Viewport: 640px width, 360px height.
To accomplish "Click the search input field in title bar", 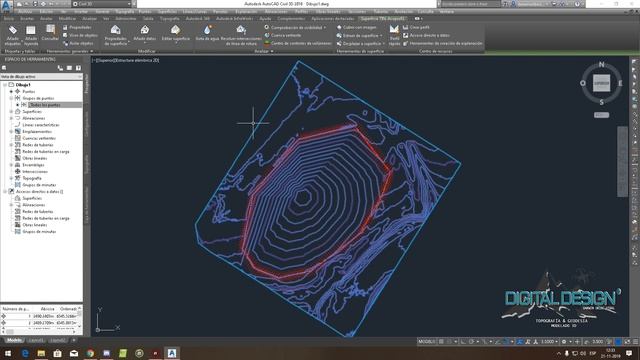I will pyautogui.click(x=471, y=4).
